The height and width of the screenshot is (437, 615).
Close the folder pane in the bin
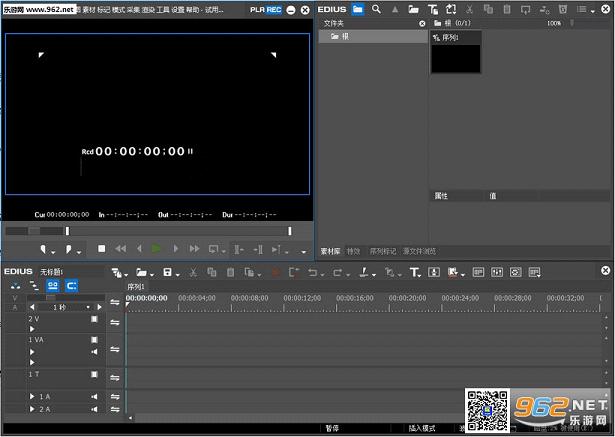[x=422, y=24]
